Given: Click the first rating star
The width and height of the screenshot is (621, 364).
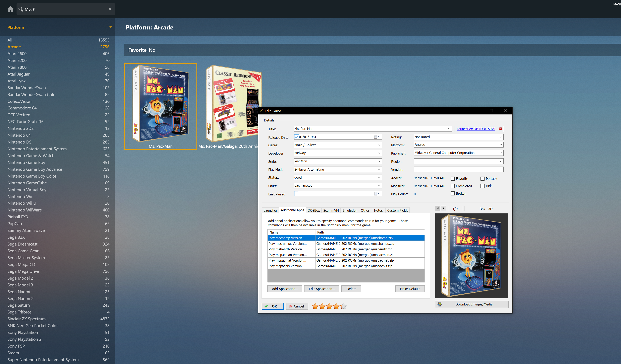Looking at the screenshot, I should click(x=315, y=306).
